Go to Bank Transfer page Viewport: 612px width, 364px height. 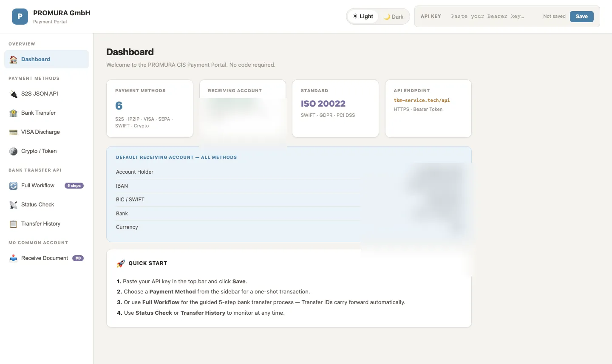point(47,113)
